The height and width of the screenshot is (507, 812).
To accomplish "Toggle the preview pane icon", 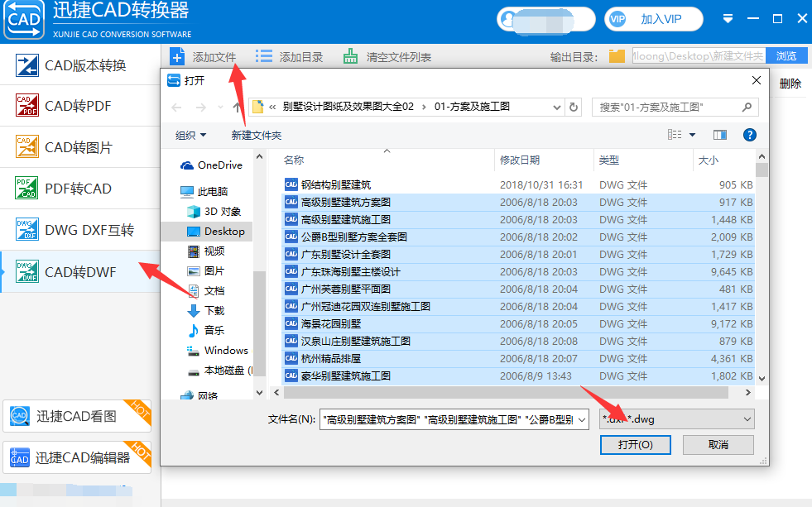I will [720, 135].
